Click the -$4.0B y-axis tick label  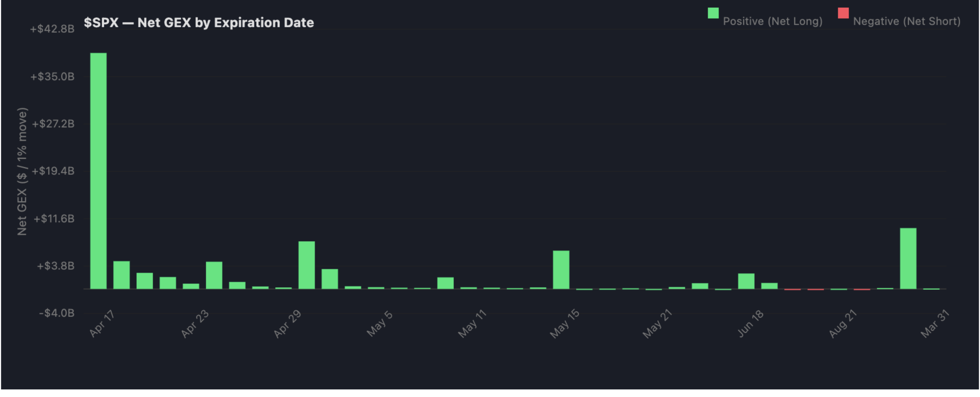(x=57, y=313)
